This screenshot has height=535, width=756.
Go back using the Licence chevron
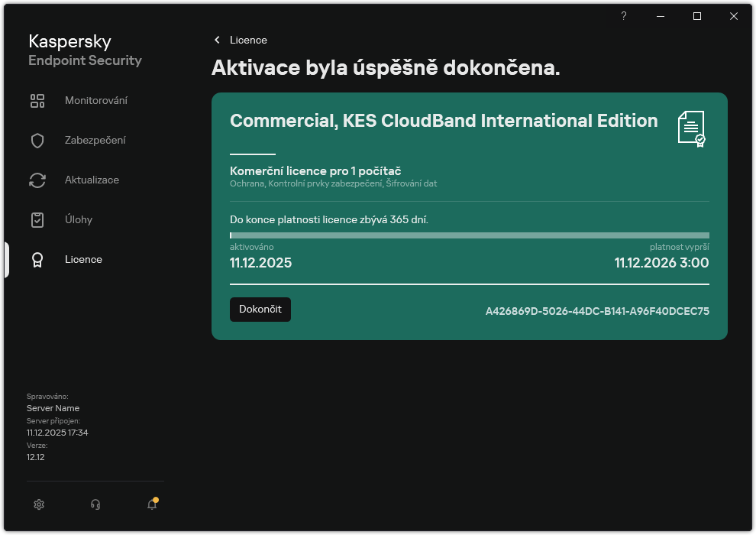coord(218,40)
